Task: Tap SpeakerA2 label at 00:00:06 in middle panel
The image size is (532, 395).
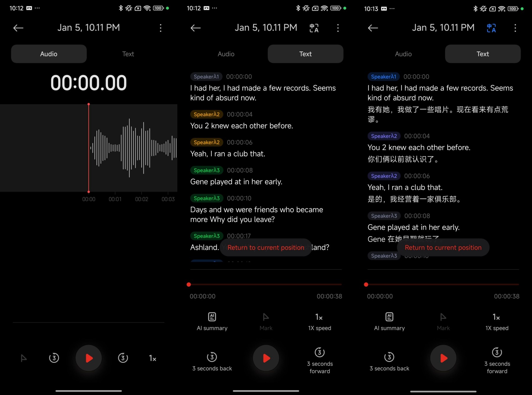Action: pyautogui.click(x=207, y=142)
